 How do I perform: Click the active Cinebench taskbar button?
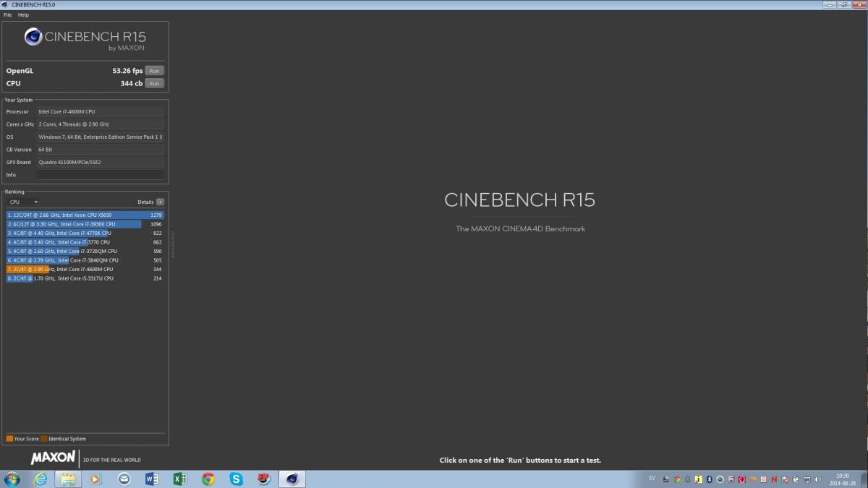tap(292, 479)
